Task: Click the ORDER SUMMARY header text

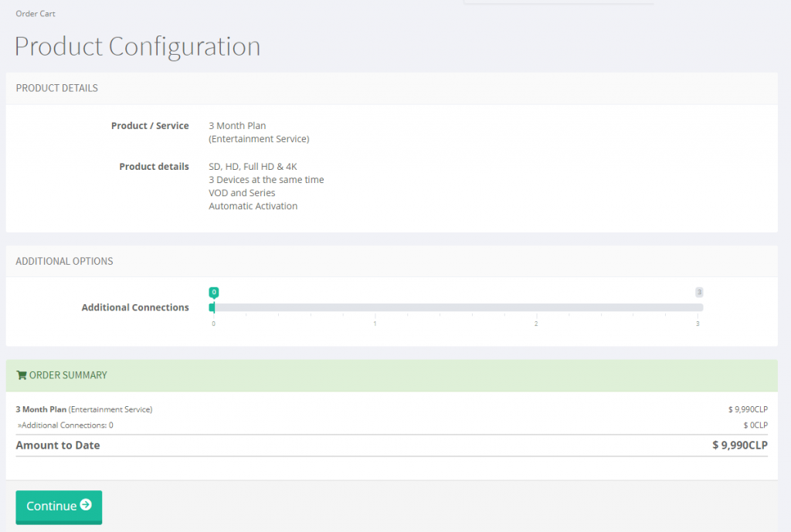Action: (x=68, y=375)
